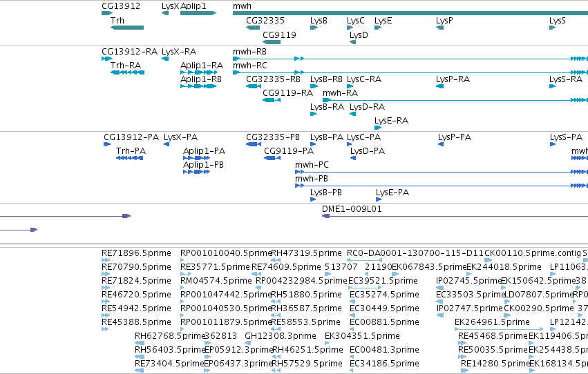Click the LysC-PA protein feature
Viewport: 588px width, 374px height.
point(350,144)
